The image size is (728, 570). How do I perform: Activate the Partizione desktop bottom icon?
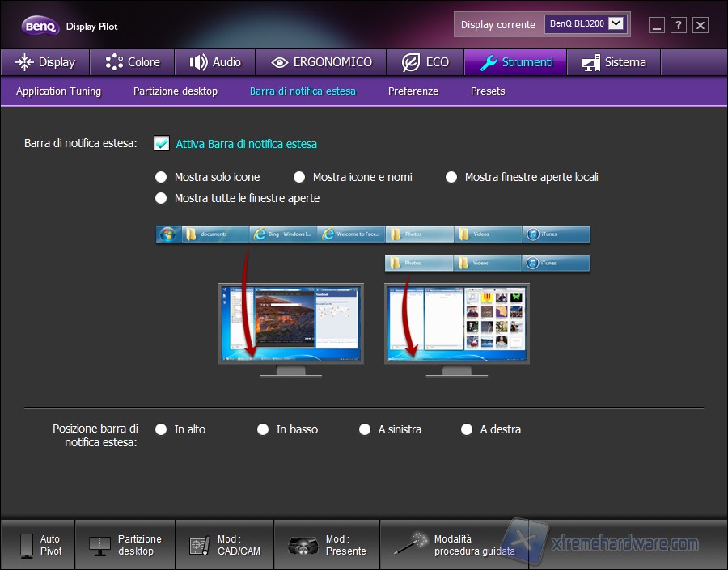(x=101, y=545)
